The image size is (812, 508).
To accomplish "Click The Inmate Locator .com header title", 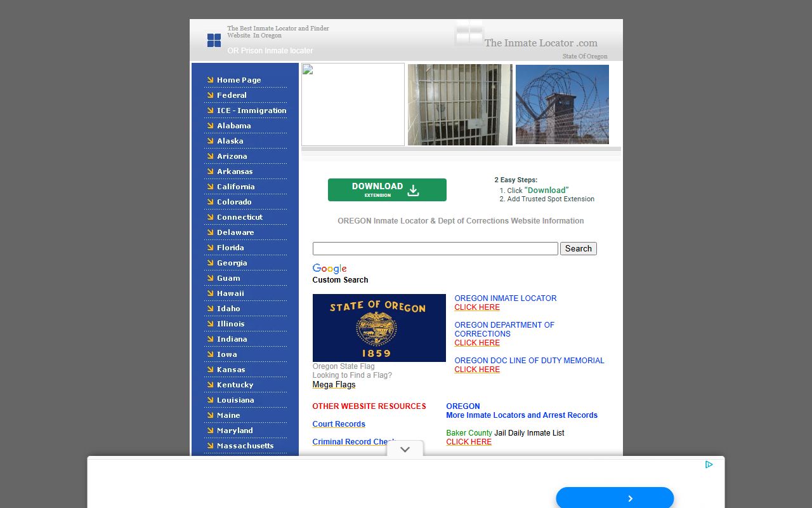I will click(541, 43).
